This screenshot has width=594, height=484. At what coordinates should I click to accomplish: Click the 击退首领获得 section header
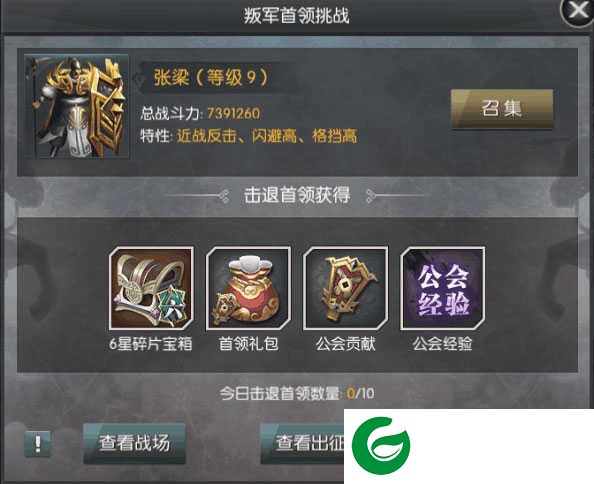[297, 195]
